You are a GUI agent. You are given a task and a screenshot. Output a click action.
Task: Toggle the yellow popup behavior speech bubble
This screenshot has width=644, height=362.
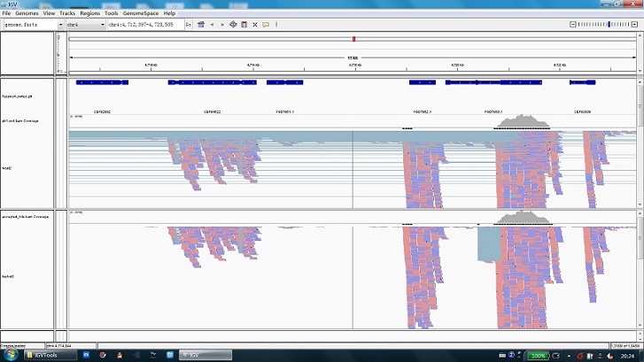pos(266,25)
